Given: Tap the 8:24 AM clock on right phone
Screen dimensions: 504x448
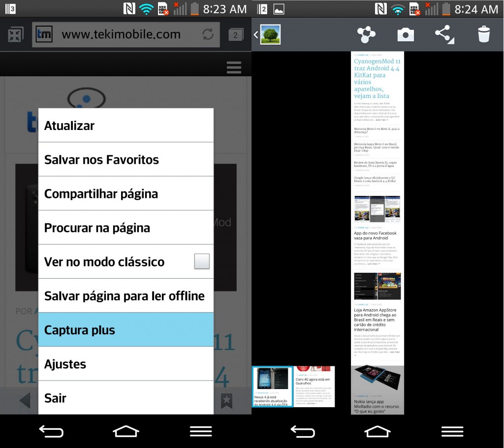Looking at the screenshot, I should pos(476,9).
